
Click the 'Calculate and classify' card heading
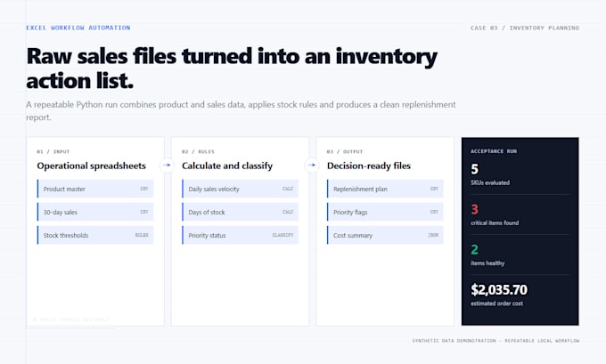[x=227, y=166]
